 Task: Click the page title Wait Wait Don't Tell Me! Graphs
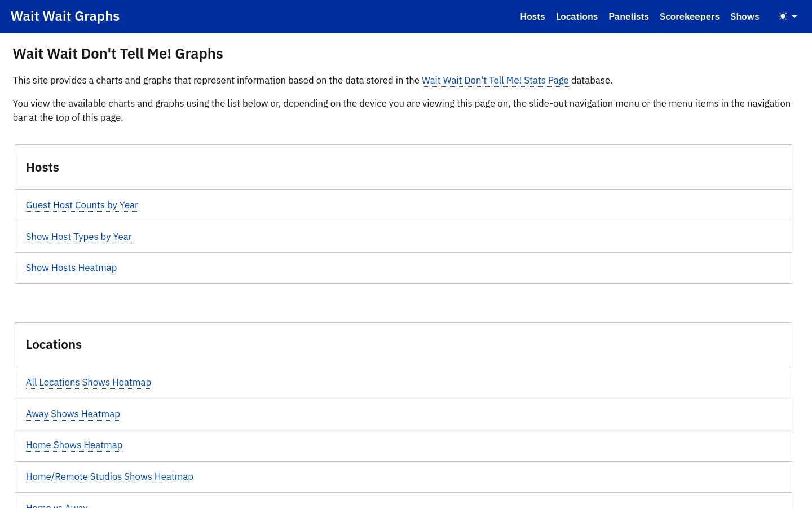pyautogui.click(x=118, y=54)
